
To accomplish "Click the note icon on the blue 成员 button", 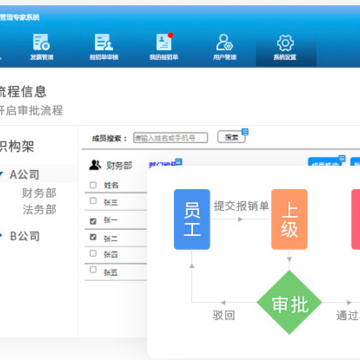I will (342, 158).
